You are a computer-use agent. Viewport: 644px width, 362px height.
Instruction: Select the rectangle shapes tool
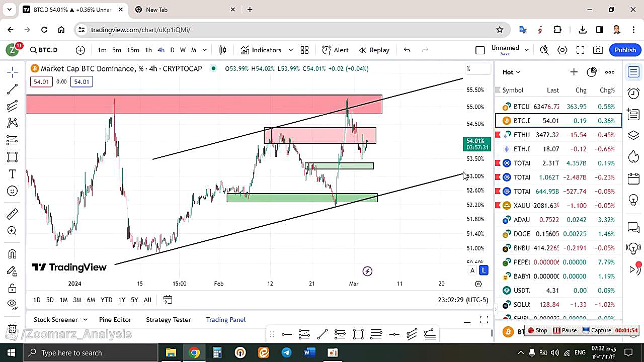[x=12, y=157]
